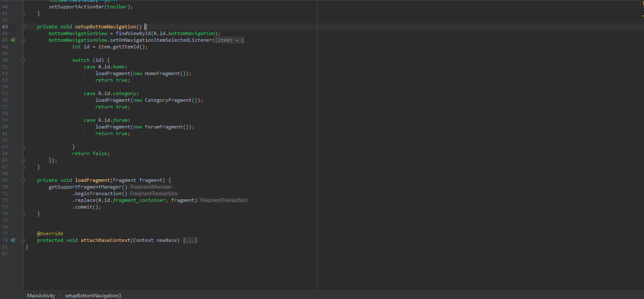Click the .beginTransaction() call
The height and width of the screenshot is (299, 644).
pos(100,193)
